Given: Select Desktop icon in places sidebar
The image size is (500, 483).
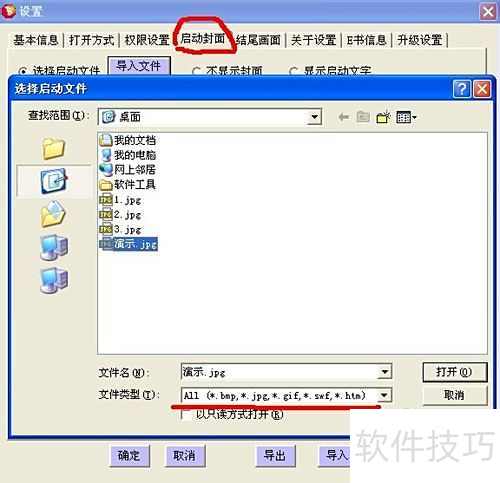Looking at the screenshot, I should pos(54,181).
